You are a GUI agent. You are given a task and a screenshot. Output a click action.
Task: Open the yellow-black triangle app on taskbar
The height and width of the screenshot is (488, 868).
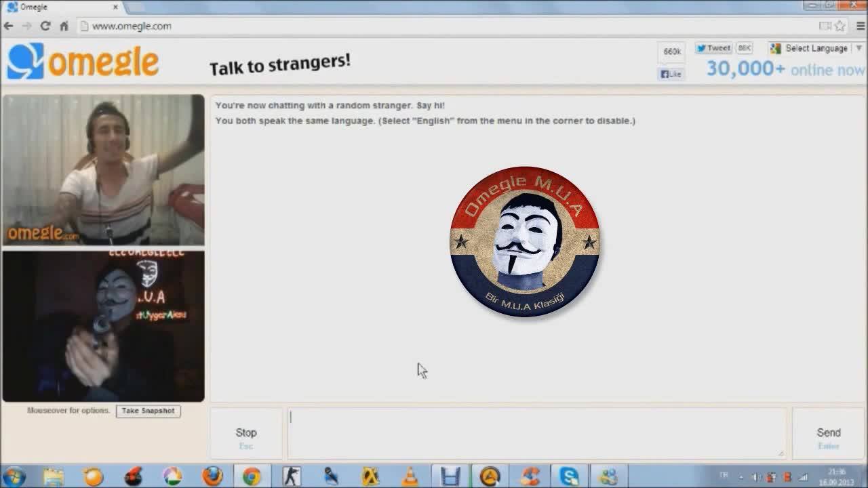(370, 476)
